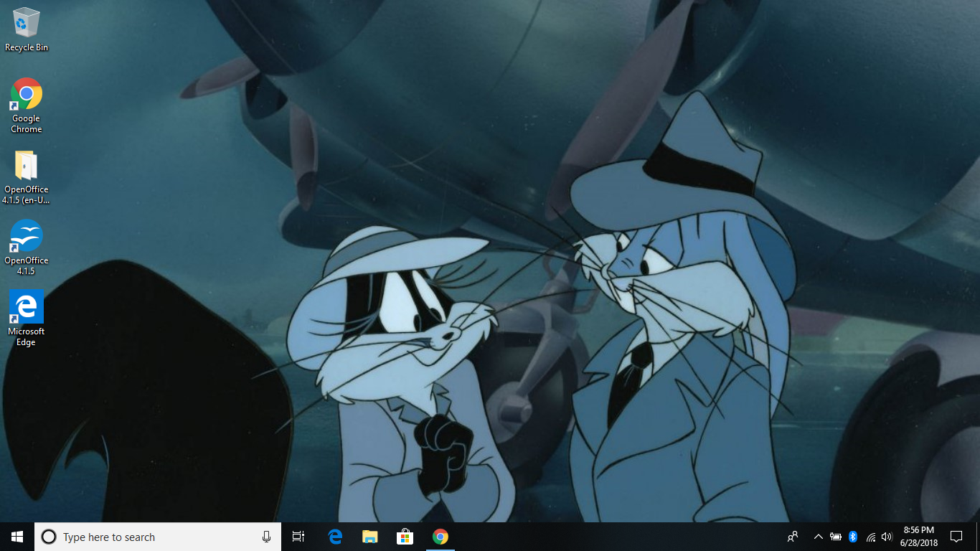The height and width of the screenshot is (551, 980).
Task: Open the Wi-Fi network tray icon
Action: [870, 537]
